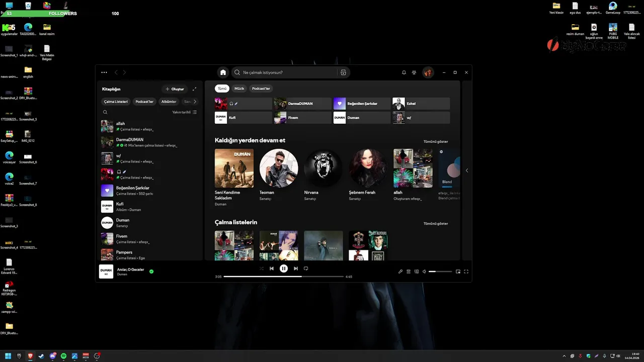644x362 pixels.
Task: Open Kufi album in the library list
Action: coord(150,207)
